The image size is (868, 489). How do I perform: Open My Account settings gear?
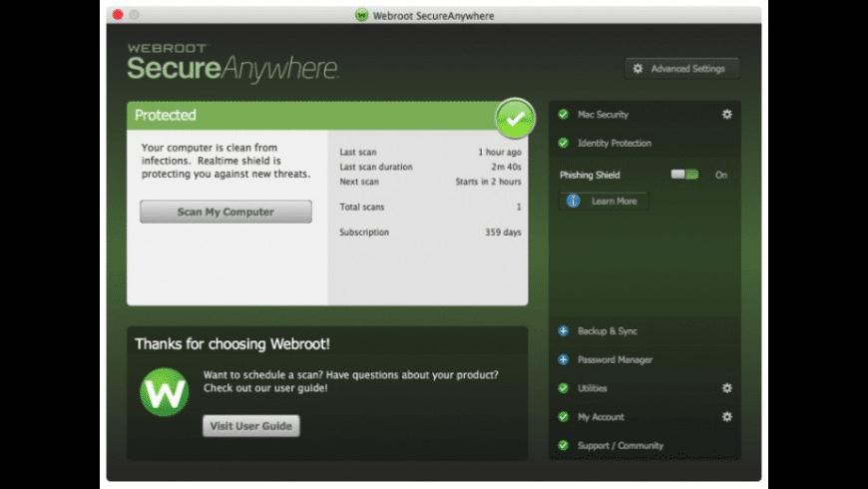(x=727, y=416)
